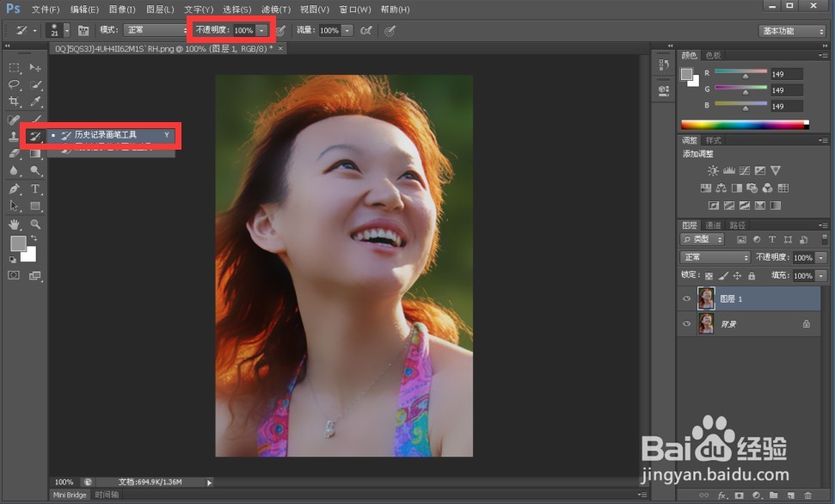Switch to the 通道 tab
This screenshot has width=835, height=504.
pyautogui.click(x=713, y=225)
